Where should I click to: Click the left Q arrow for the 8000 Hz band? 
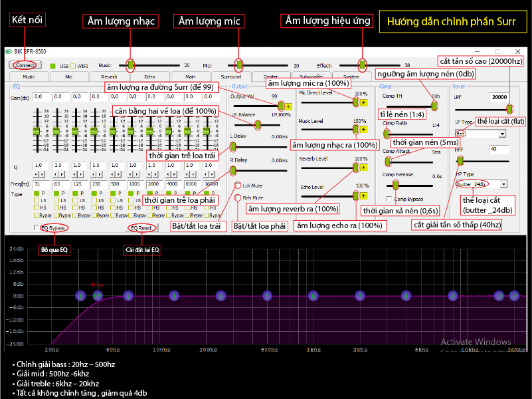187,174
